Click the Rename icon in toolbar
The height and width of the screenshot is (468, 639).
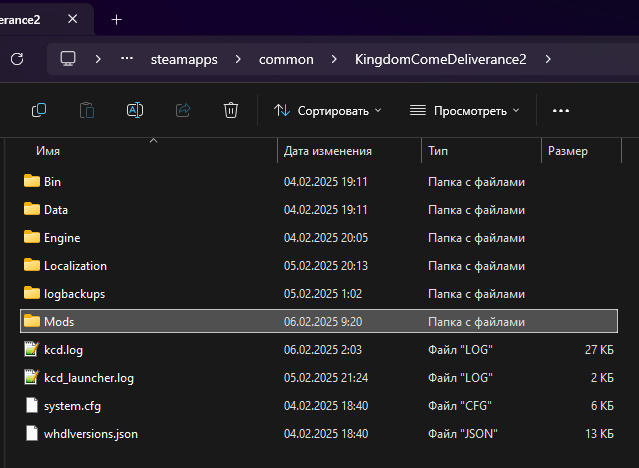pyautogui.click(x=135, y=110)
